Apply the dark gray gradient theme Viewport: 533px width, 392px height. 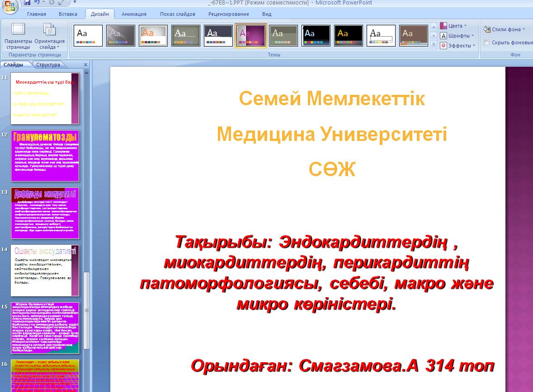[121, 35]
